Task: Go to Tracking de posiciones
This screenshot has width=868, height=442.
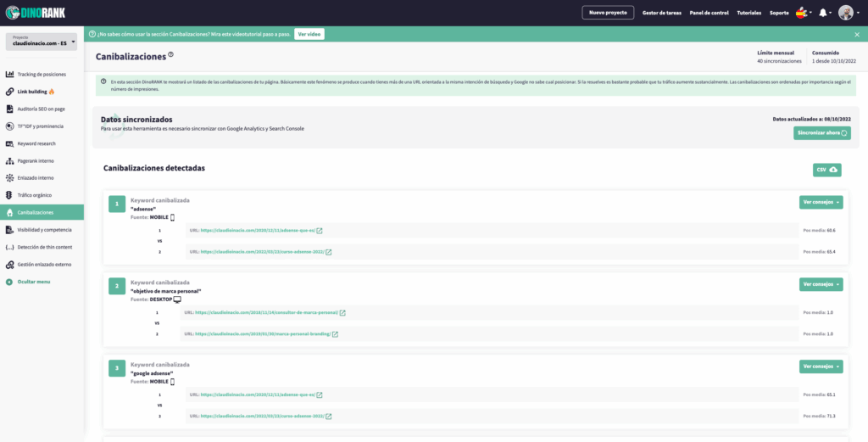Action: coord(42,74)
